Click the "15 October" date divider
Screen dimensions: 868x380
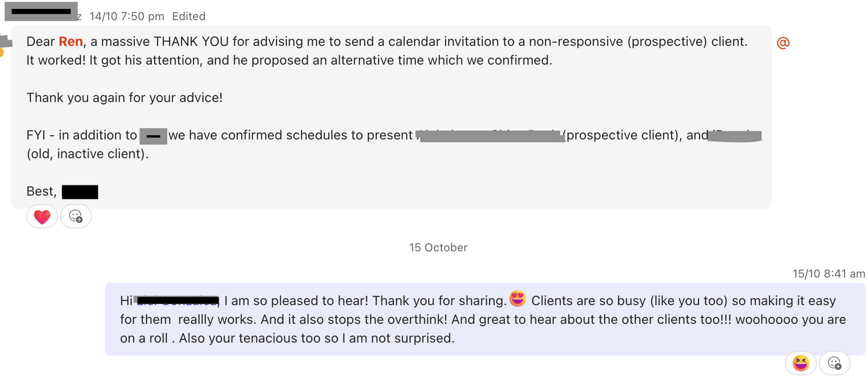[438, 248]
